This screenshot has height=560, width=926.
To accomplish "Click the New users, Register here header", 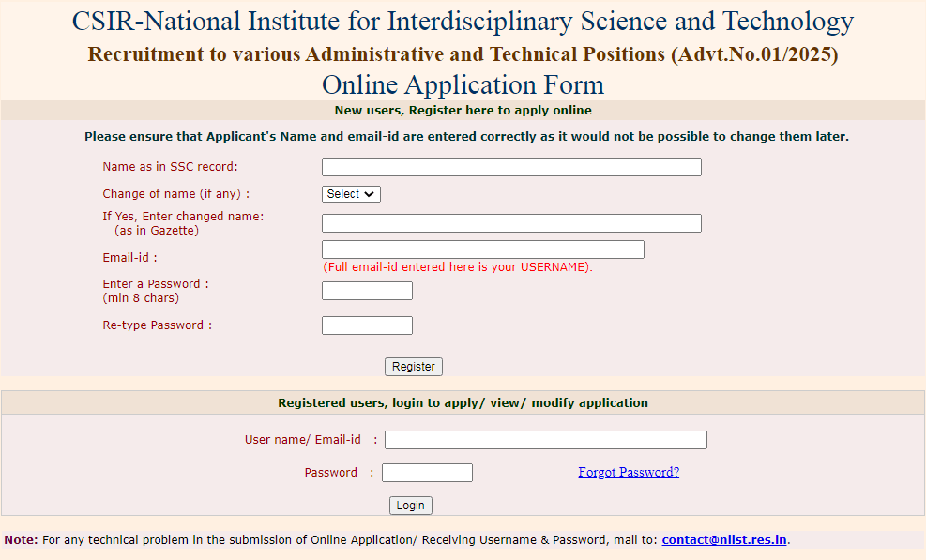I will tap(463, 111).
